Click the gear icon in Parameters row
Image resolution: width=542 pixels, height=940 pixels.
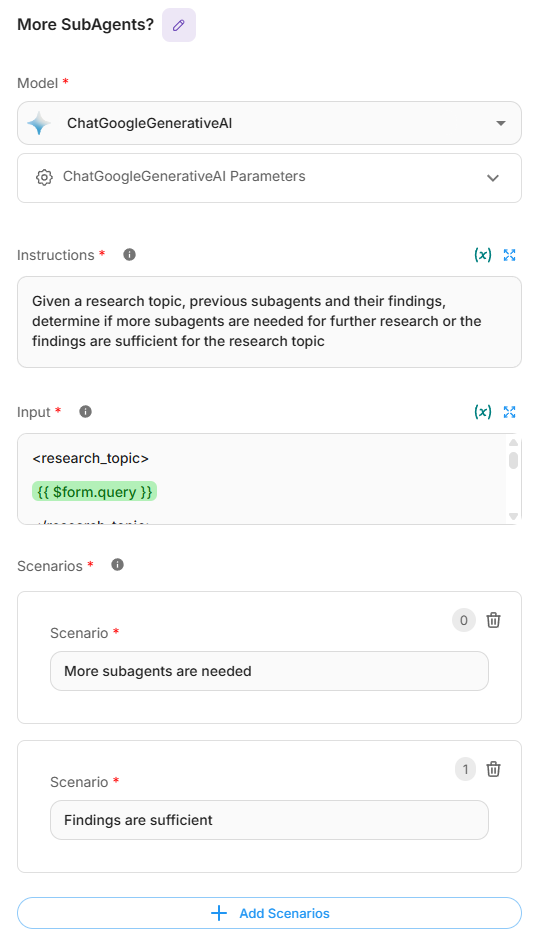pyautogui.click(x=44, y=177)
